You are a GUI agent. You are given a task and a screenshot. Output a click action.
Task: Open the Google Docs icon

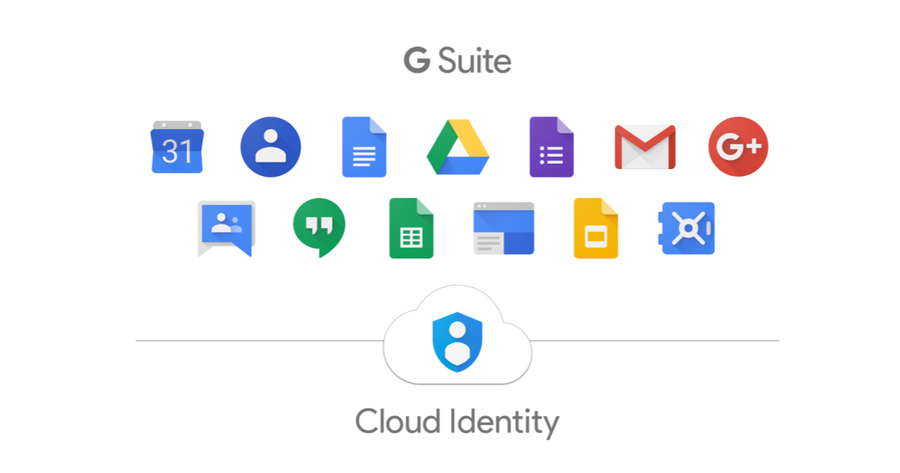(x=364, y=147)
